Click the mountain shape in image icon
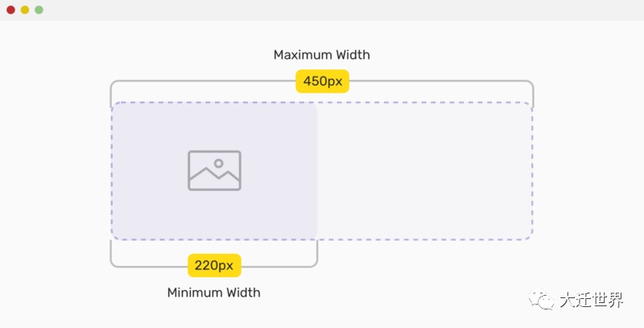Image resolution: width=644 pixels, height=328 pixels. (214, 175)
